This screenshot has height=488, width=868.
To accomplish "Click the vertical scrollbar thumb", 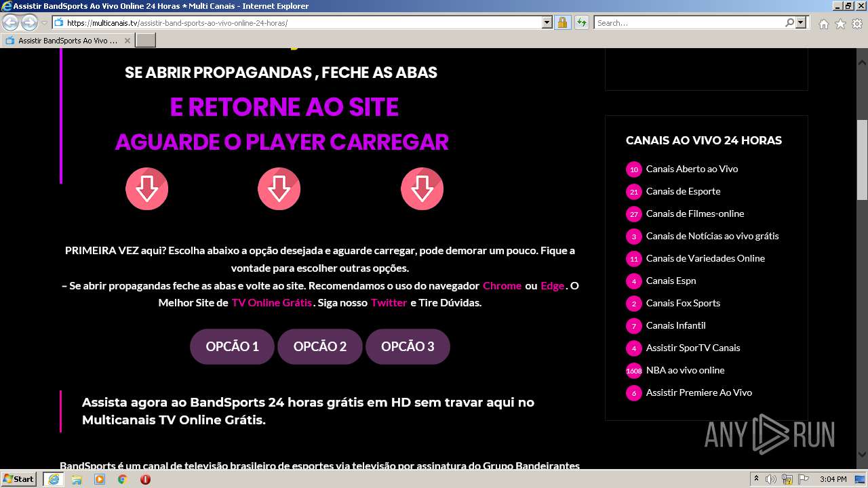I will 862,160.
